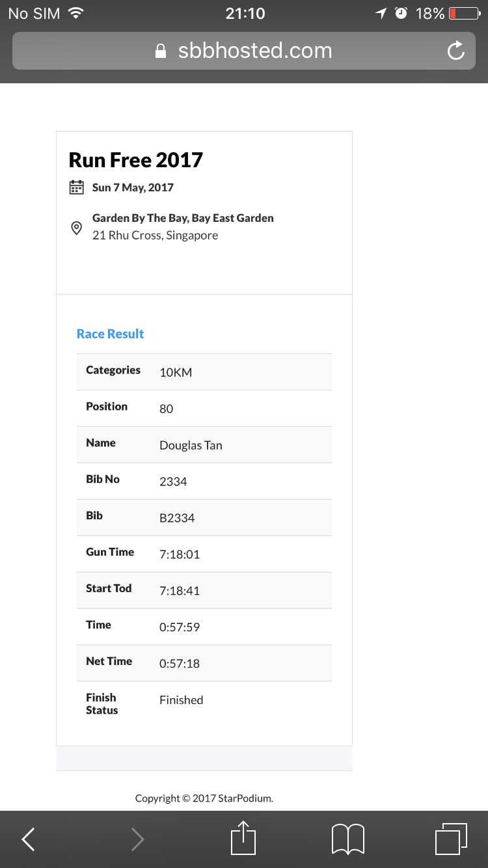Screen dimensions: 488x868
Task: Tap the browser back arrow
Action: [29, 839]
